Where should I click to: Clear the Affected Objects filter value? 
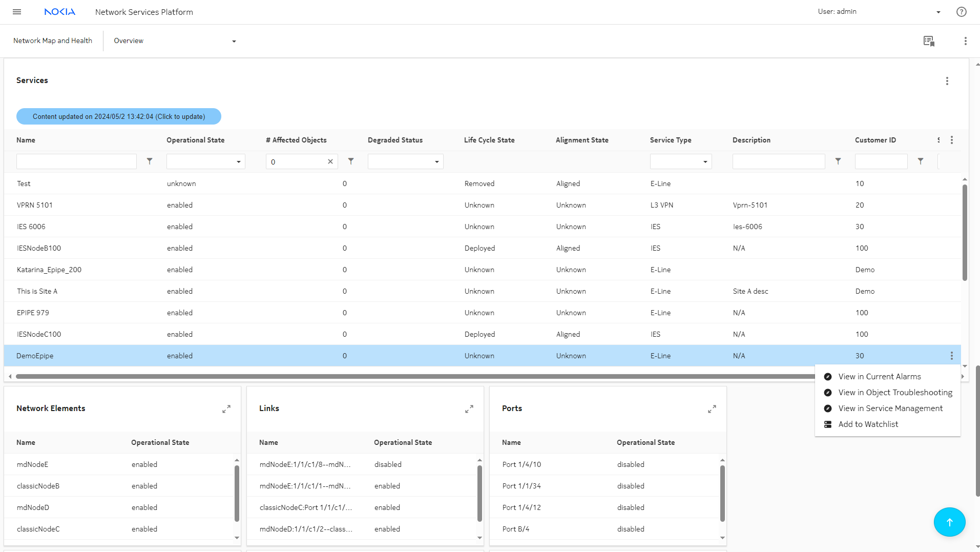pos(330,162)
